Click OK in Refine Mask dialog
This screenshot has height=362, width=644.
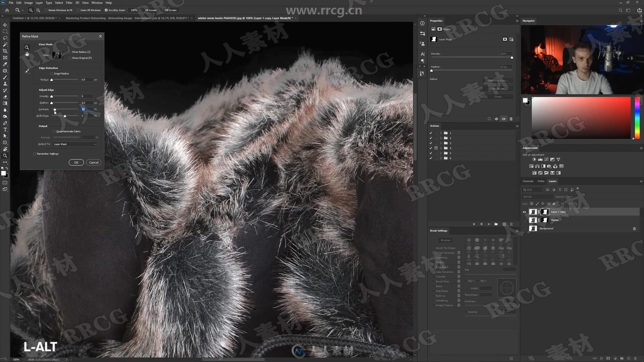76,163
